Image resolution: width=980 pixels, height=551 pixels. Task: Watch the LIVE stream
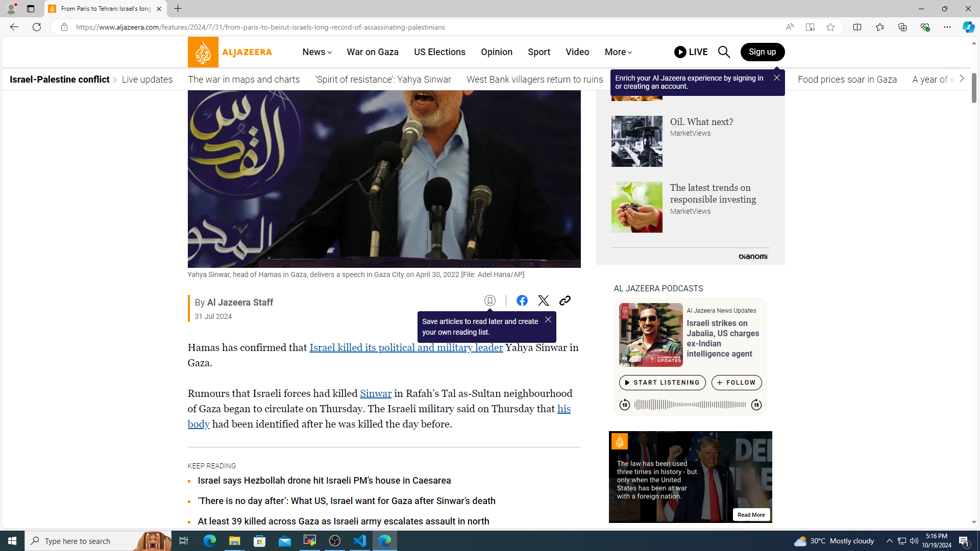click(x=691, y=52)
